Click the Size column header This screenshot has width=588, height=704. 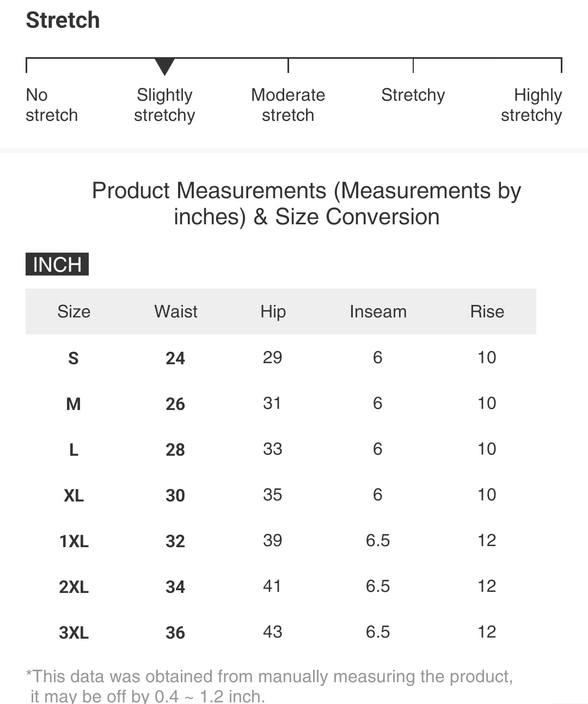click(74, 311)
